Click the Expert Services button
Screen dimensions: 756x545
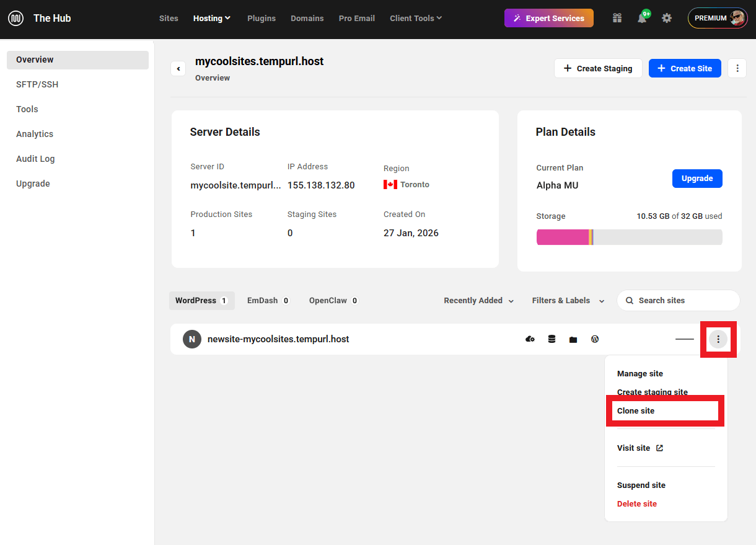549,18
